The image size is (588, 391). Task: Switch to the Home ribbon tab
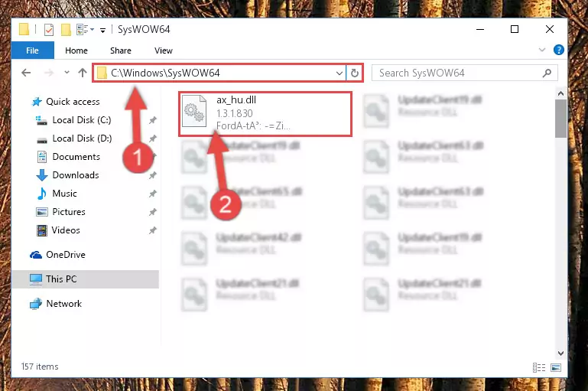pos(76,51)
